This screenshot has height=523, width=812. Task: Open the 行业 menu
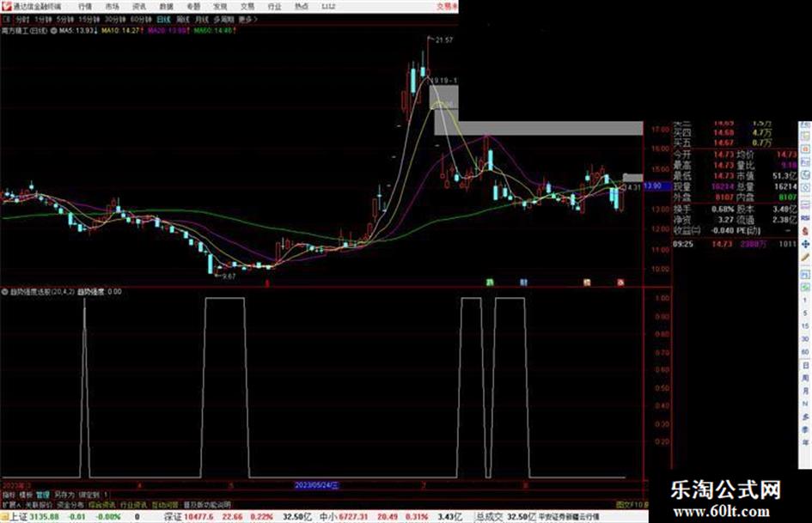pos(274,6)
